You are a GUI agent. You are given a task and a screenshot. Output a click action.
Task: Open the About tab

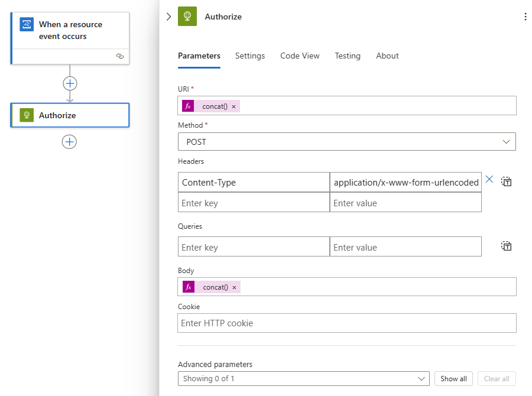(387, 56)
